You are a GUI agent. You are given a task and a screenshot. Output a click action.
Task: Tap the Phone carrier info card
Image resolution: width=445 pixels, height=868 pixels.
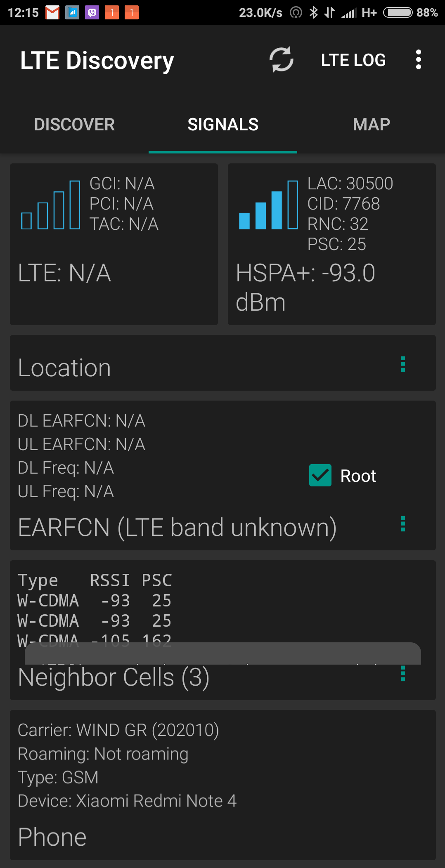point(223,785)
